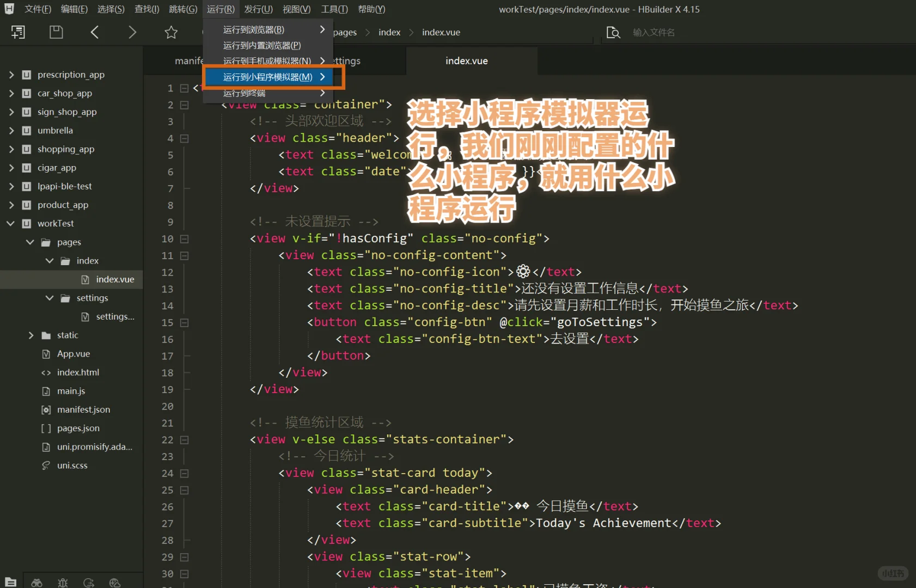916x588 pixels.
Task: Click the Forward navigation arrow icon
Action: [132, 32]
